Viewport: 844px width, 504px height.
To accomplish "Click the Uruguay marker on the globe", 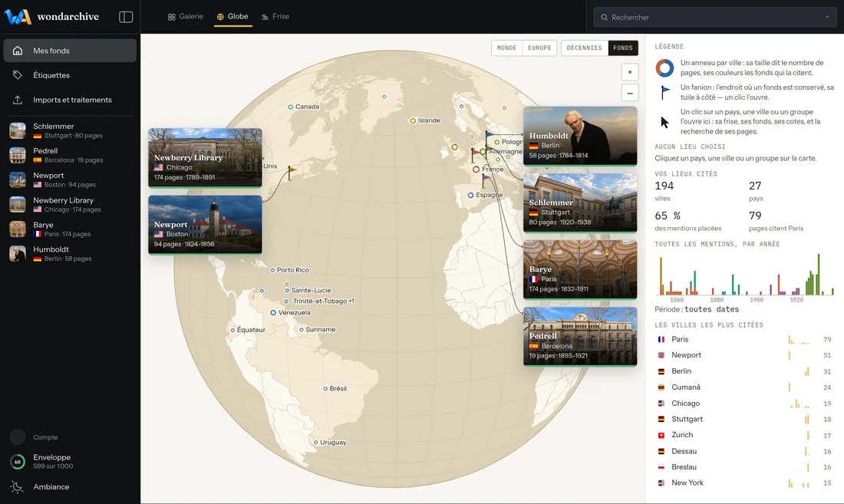I will point(315,442).
